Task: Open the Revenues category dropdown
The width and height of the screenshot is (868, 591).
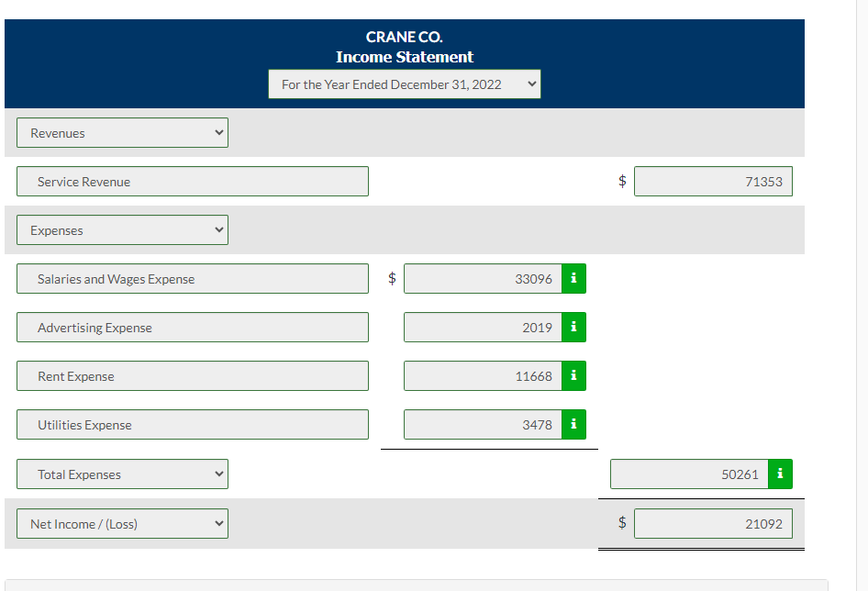Action: [x=122, y=132]
